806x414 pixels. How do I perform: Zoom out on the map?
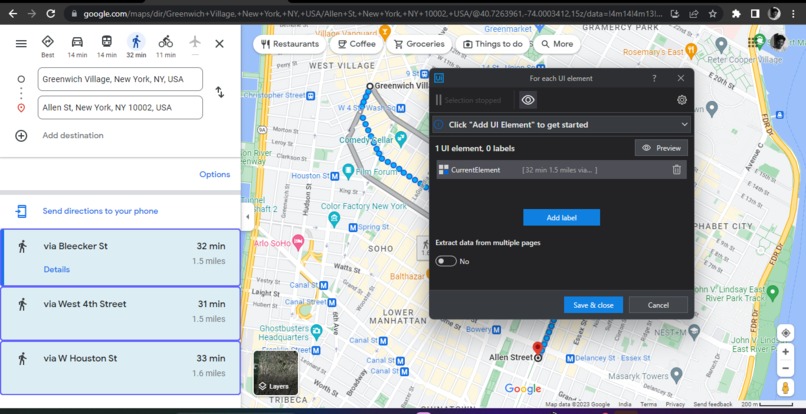coord(785,369)
